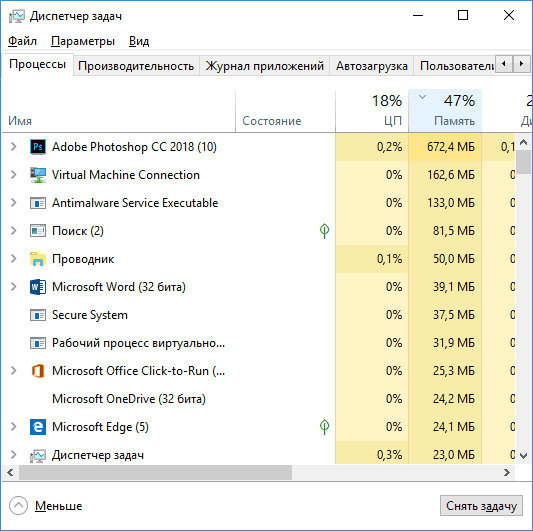Expand the Adobe Photoshop CC 2018 group
The height and width of the screenshot is (531, 533).
[x=14, y=147]
